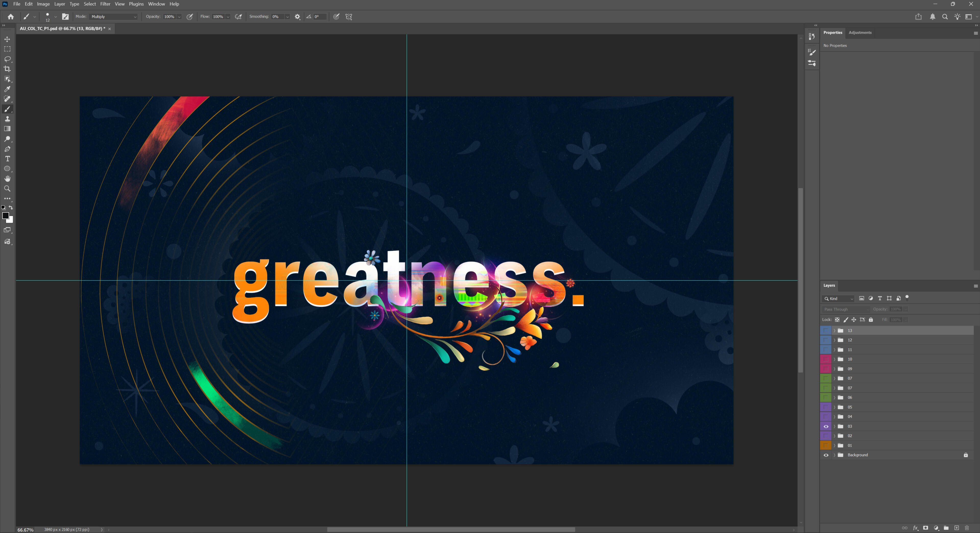Click the brush Opacity input field
The height and width of the screenshot is (533, 980).
(x=169, y=17)
